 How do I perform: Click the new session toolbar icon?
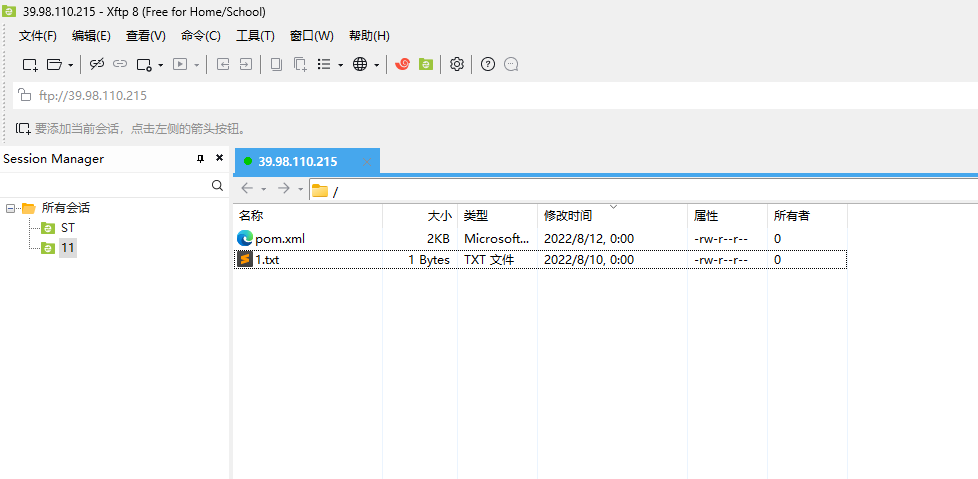(x=30, y=65)
